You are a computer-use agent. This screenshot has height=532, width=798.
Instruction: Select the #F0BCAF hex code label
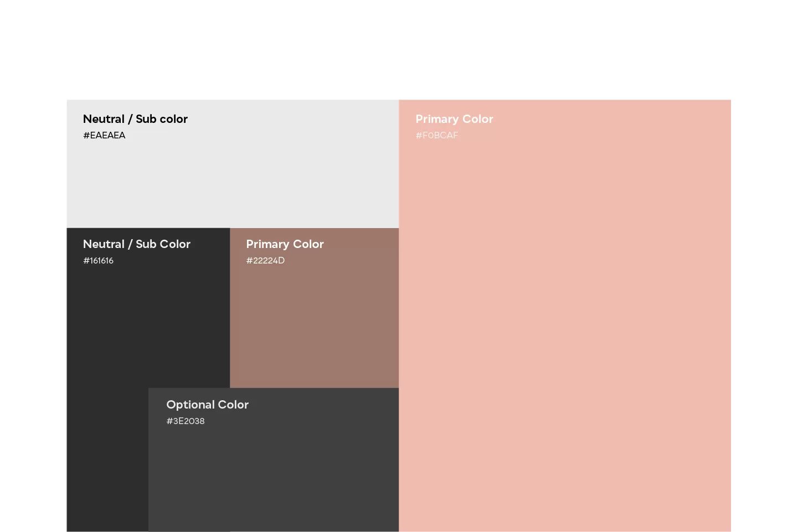[x=437, y=135]
